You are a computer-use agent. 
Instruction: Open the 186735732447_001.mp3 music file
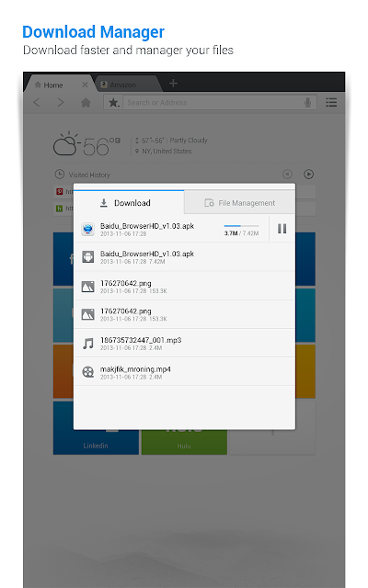[184, 343]
